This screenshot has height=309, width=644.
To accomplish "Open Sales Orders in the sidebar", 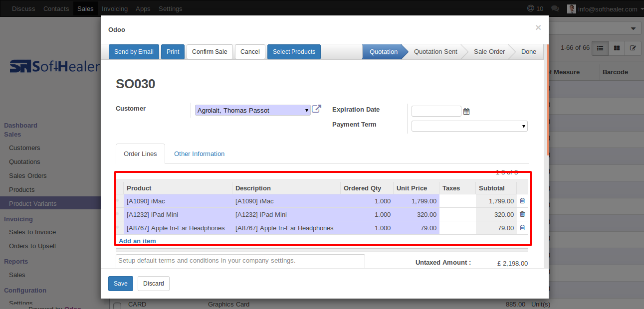I will pos(28,176).
